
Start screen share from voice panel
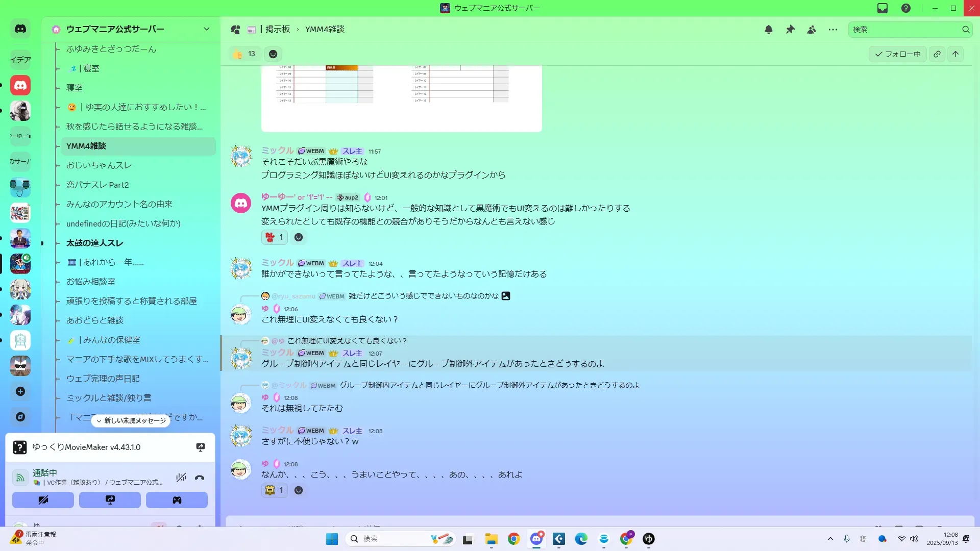click(110, 500)
